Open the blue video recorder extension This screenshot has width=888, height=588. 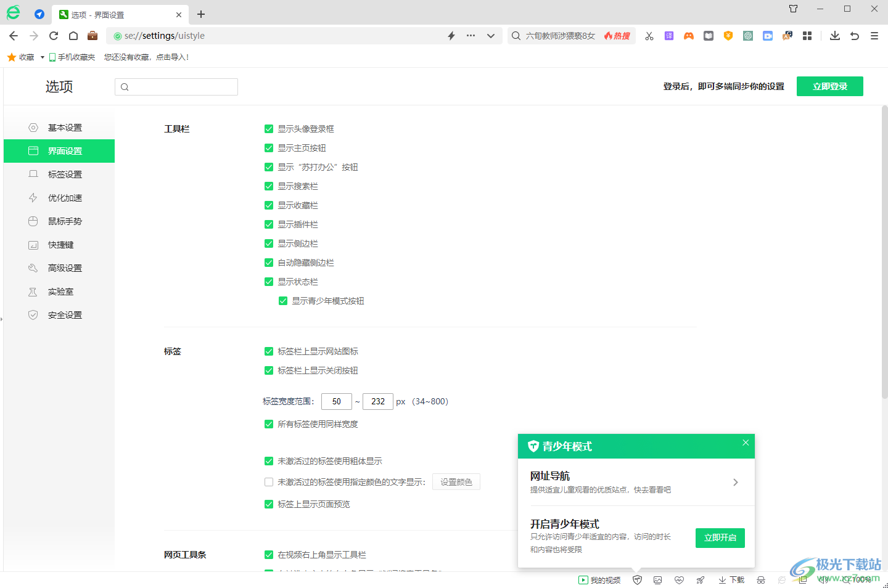[x=768, y=36]
